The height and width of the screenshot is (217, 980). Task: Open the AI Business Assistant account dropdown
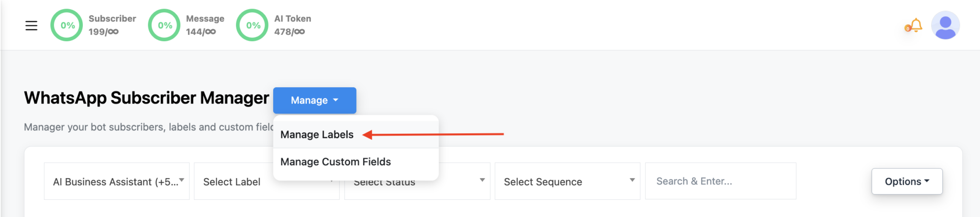tap(117, 181)
